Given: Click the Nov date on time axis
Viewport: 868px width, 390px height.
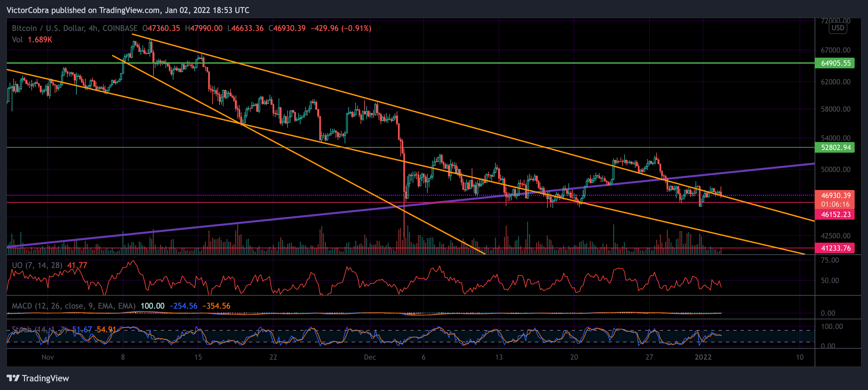Looking at the screenshot, I should pyautogui.click(x=47, y=357).
